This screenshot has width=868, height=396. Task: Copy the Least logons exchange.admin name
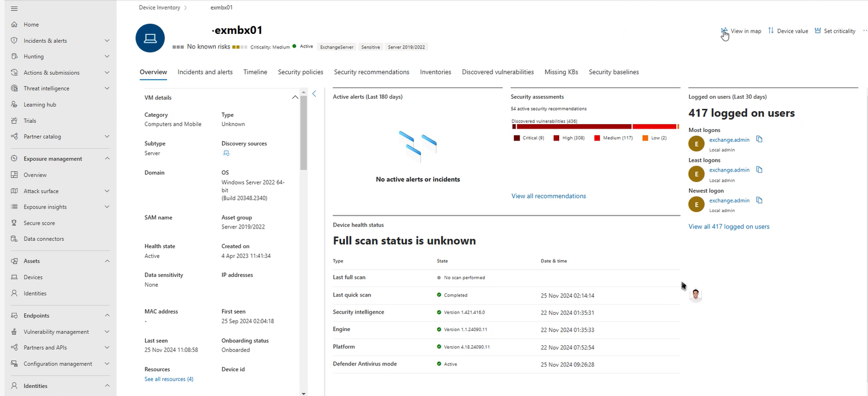(x=759, y=170)
